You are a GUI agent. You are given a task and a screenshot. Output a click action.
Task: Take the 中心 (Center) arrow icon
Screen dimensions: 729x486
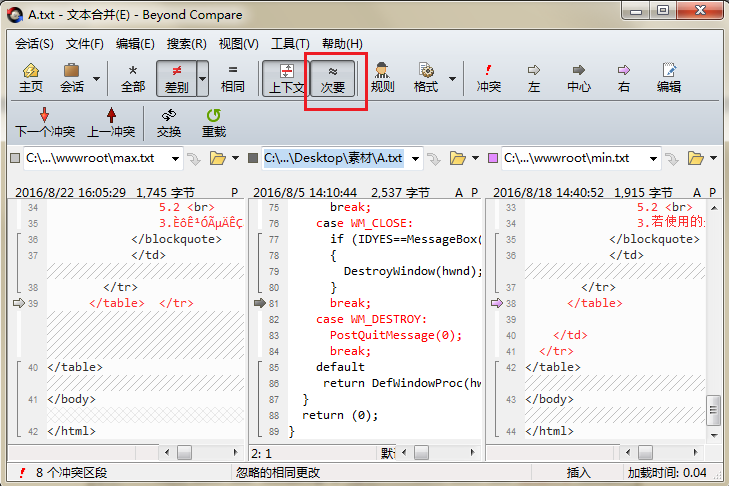click(579, 78)
